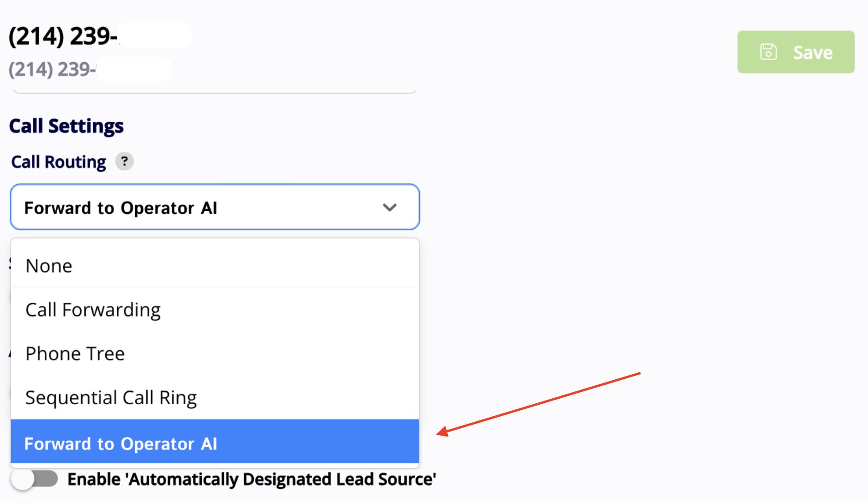Viewport: 868px width, 503px height.
Task: Select the None routing option
Action: coord(49,266)
